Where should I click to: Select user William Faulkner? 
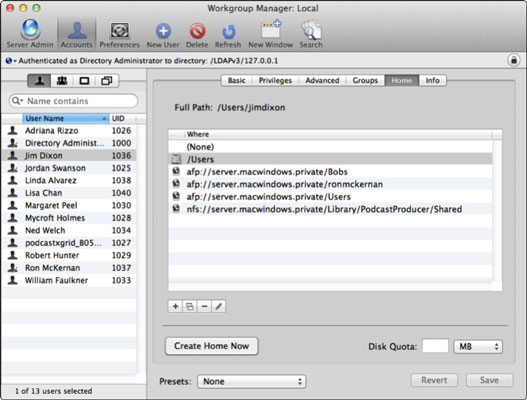tap(69, 280)
